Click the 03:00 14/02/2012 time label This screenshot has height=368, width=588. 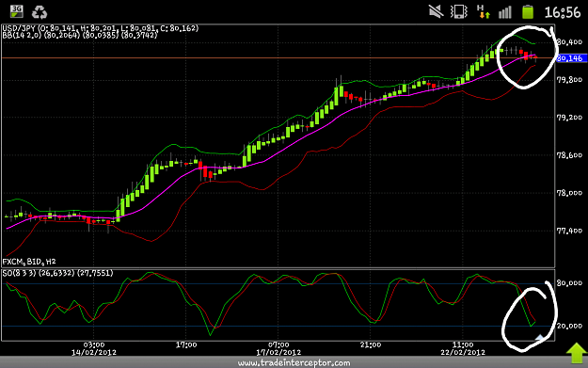94,348
